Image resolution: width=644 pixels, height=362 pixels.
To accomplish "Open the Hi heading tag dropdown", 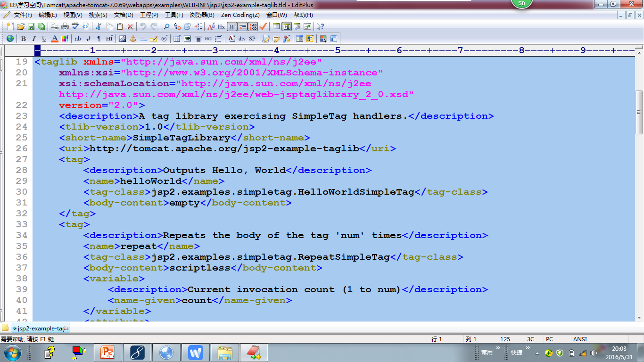I will pos(109,39).
